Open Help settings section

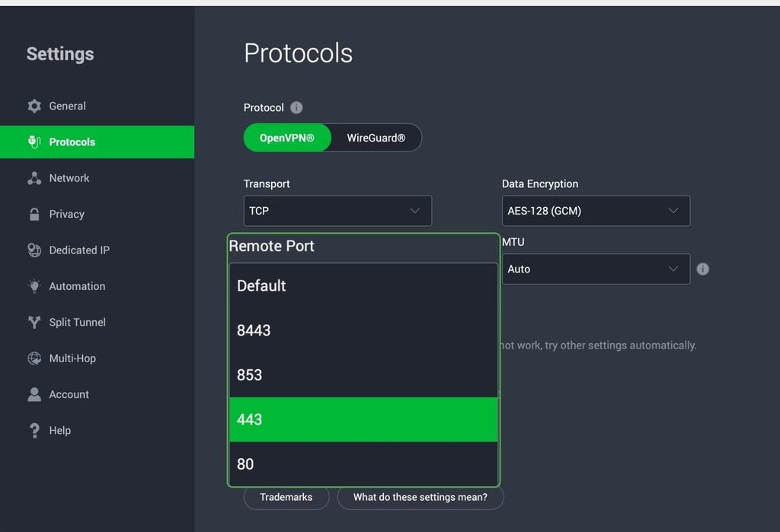point(97,431)
